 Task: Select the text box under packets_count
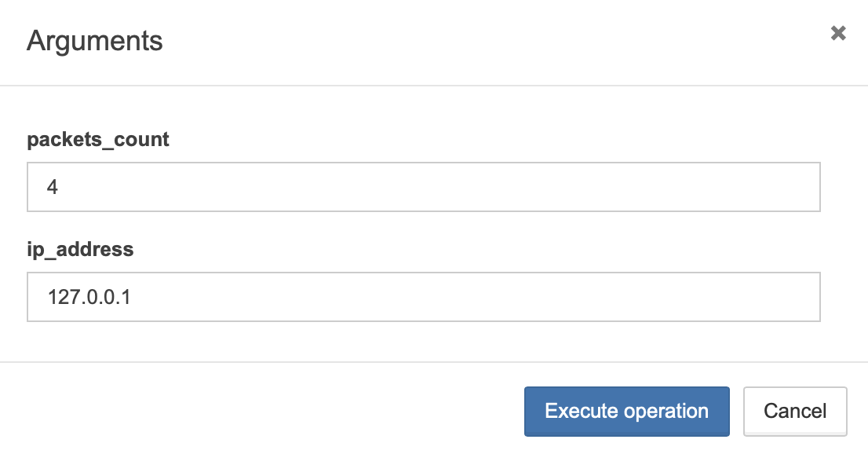(x=424, y=187)
